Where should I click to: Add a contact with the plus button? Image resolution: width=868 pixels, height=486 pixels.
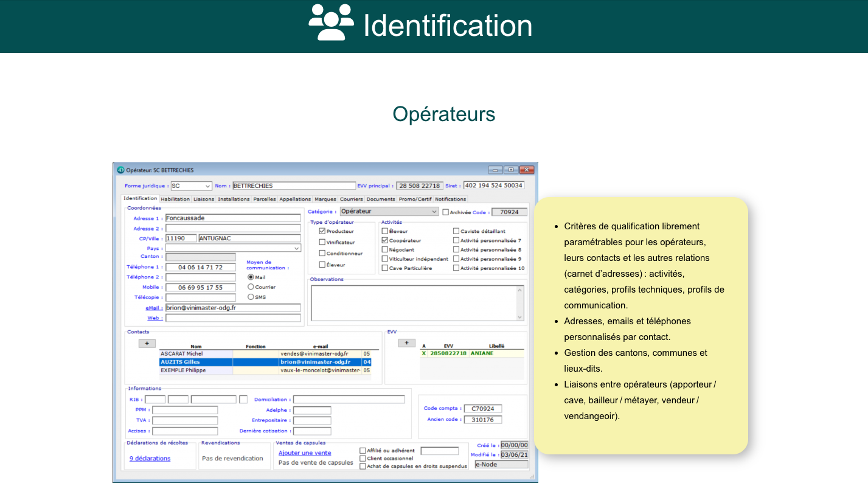(147, 343)
